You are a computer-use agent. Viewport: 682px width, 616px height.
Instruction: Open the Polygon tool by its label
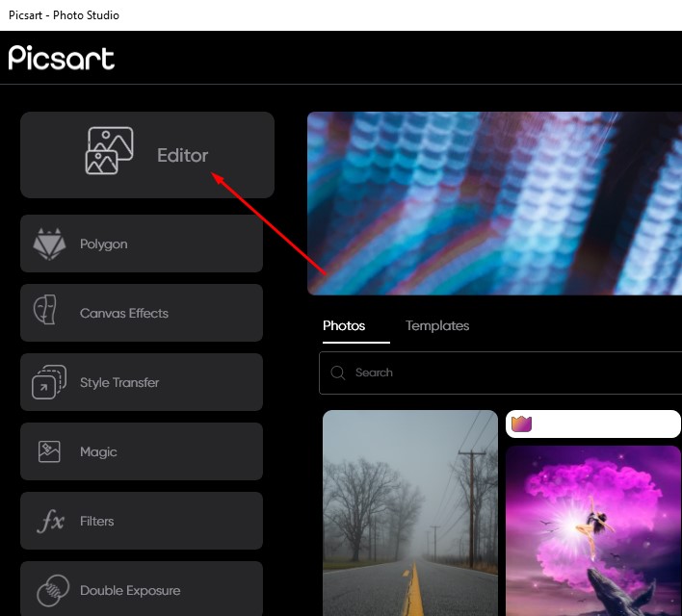[104, 244]
